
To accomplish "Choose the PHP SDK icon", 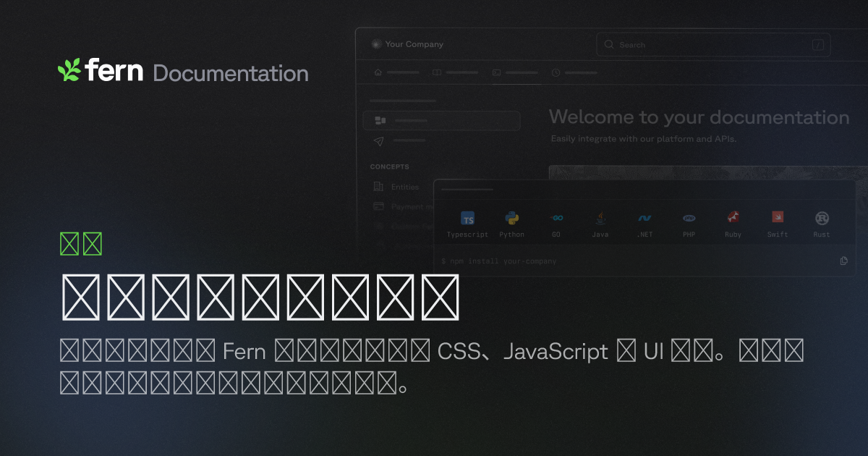I will click(x=689, y=218).
